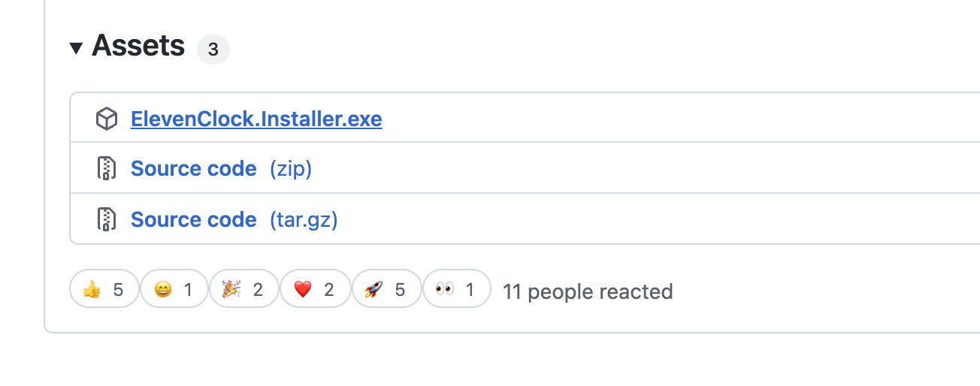Image resolution: width=980 pixels, height=386 pixels.
Task: Click the Assets count badge showing 3
Action: click(213, 50)
